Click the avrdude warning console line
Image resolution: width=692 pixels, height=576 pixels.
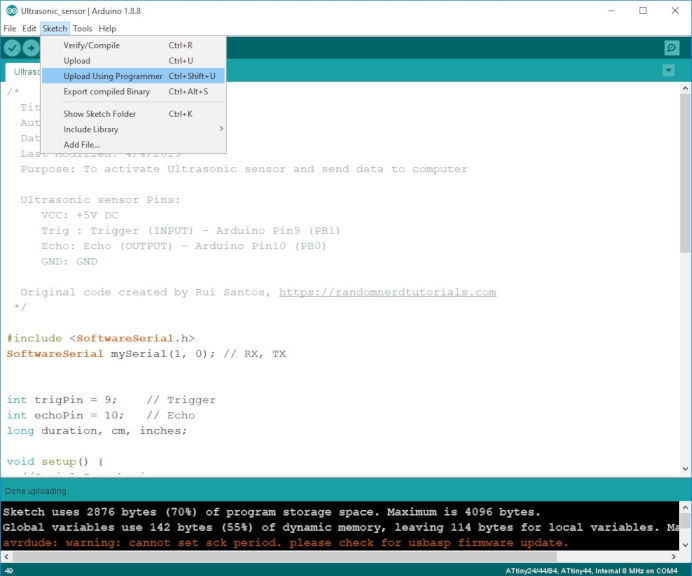point(286,543)
